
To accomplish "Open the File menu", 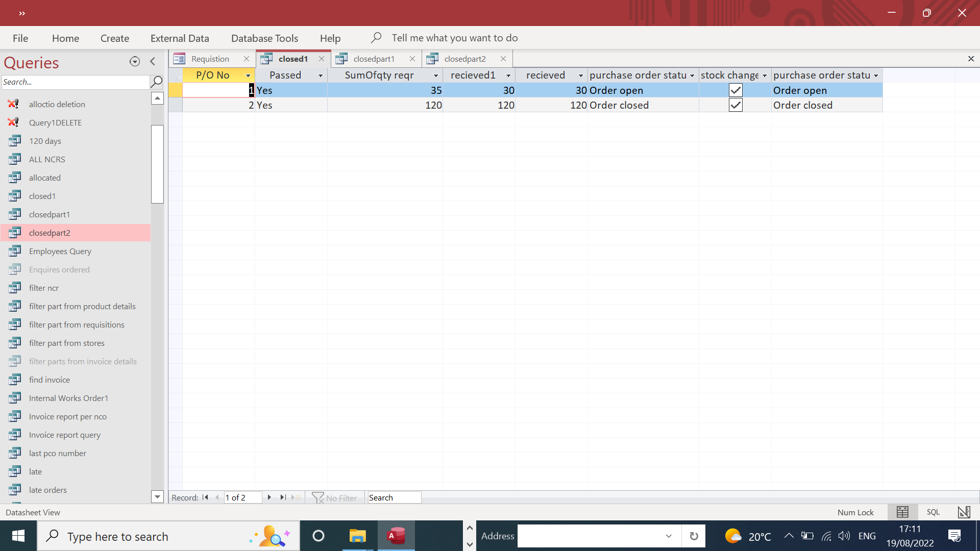I will tap(20, 38).
